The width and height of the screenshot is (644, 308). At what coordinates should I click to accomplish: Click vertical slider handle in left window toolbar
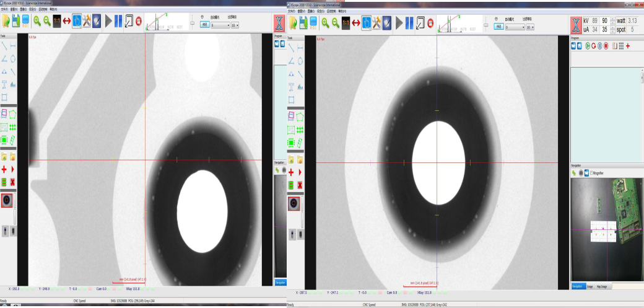tap(192, 23)
